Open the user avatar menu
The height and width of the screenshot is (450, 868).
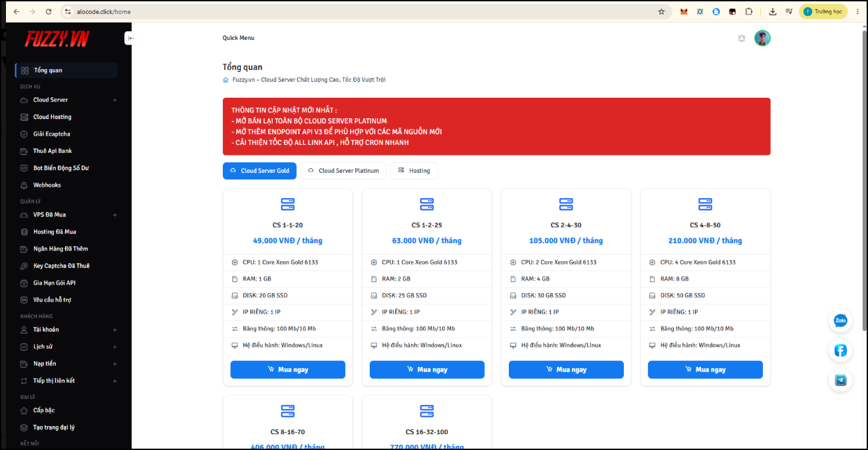[762, 39]
